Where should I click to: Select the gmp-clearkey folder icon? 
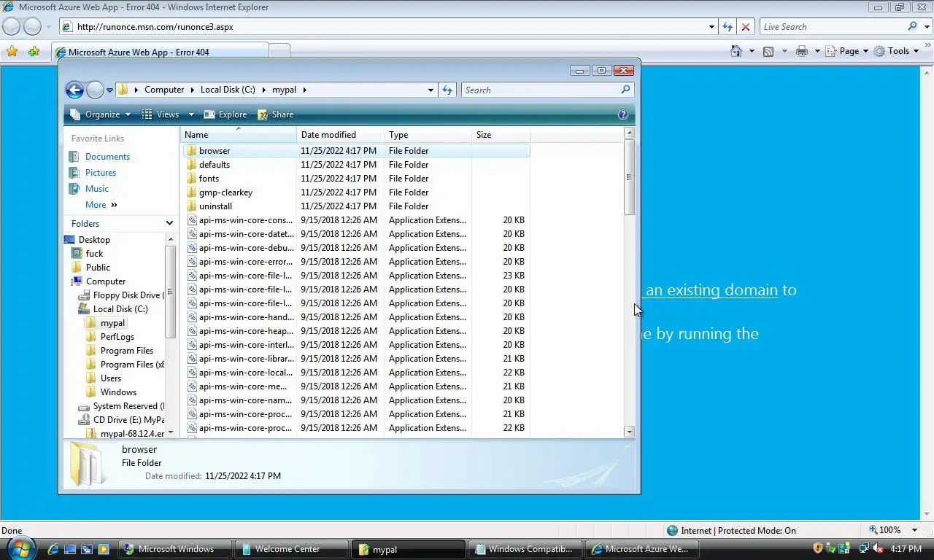pos(191,192)
